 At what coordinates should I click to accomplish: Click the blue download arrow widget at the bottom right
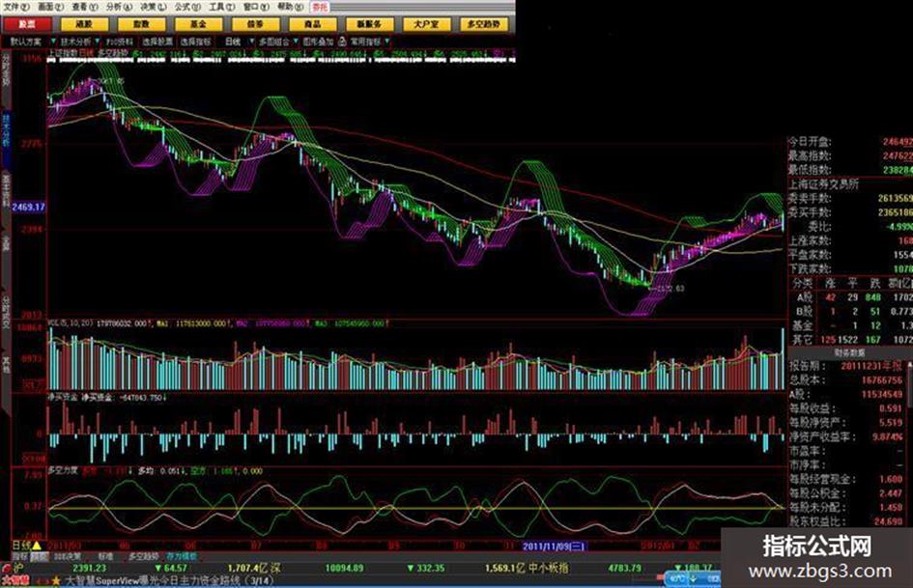[x=694, y=579]
